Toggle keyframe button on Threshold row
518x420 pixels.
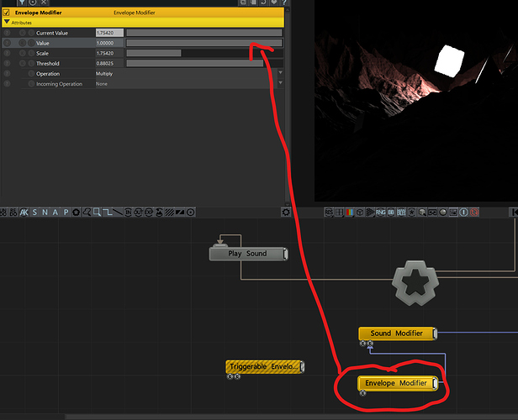click(23, 63)
